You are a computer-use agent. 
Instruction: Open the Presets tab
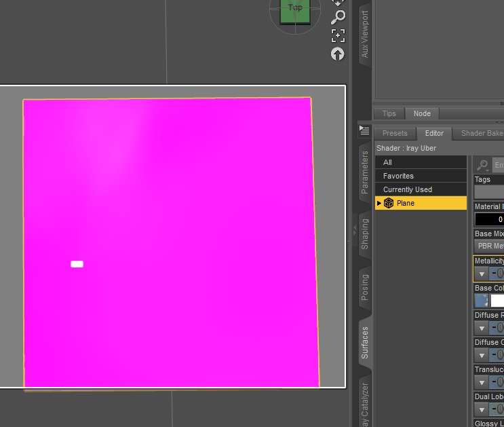[x=395, y=133]
